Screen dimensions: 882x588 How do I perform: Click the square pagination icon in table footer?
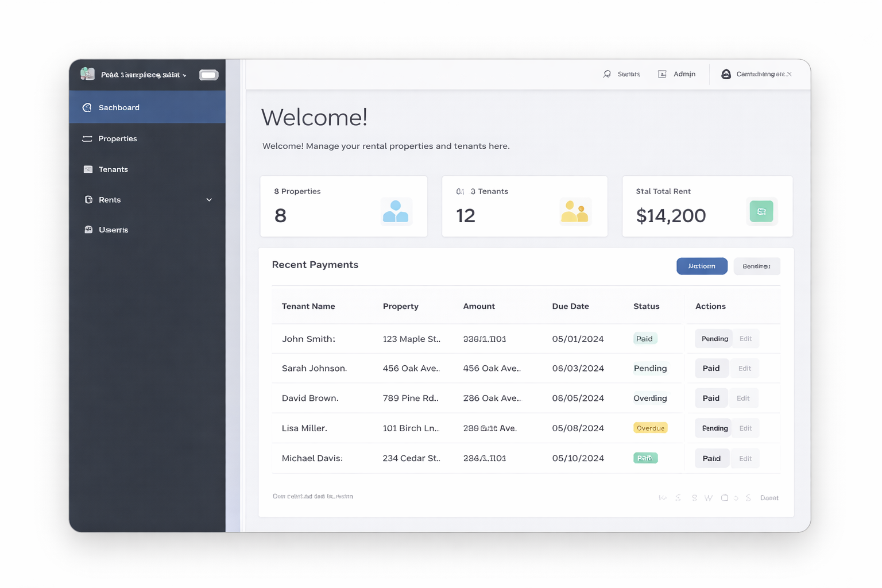point(725,498)
